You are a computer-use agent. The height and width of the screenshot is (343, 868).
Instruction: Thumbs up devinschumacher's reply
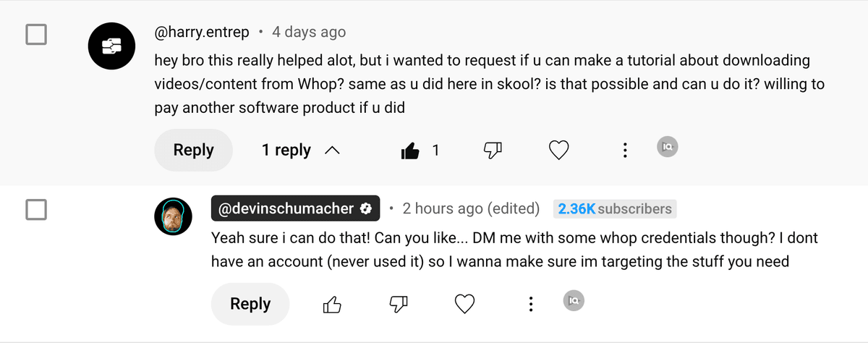pyautogui.click(x=332, y=305)
